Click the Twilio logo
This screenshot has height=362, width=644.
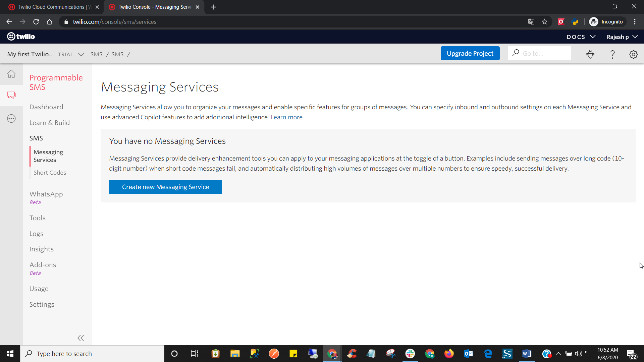click(x=21, y=37)
